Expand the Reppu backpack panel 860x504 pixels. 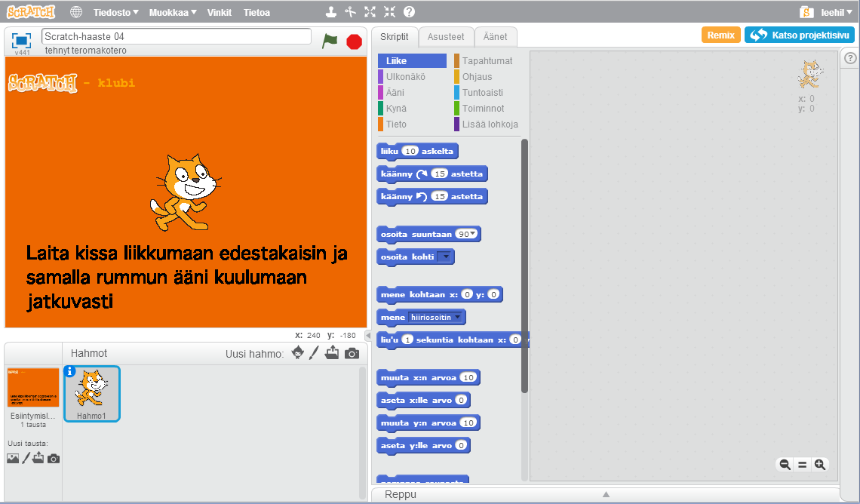click(x=605, y=494)
